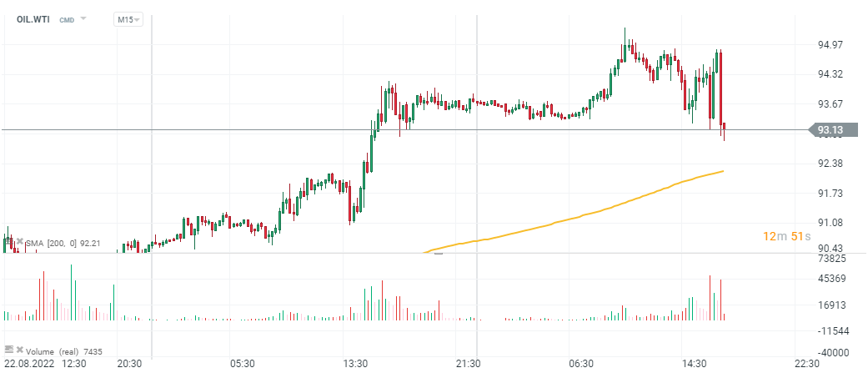Screen dimensions: 868x378
Task: Click the 93.13 current price tag
Action: [x=830, y=130]
